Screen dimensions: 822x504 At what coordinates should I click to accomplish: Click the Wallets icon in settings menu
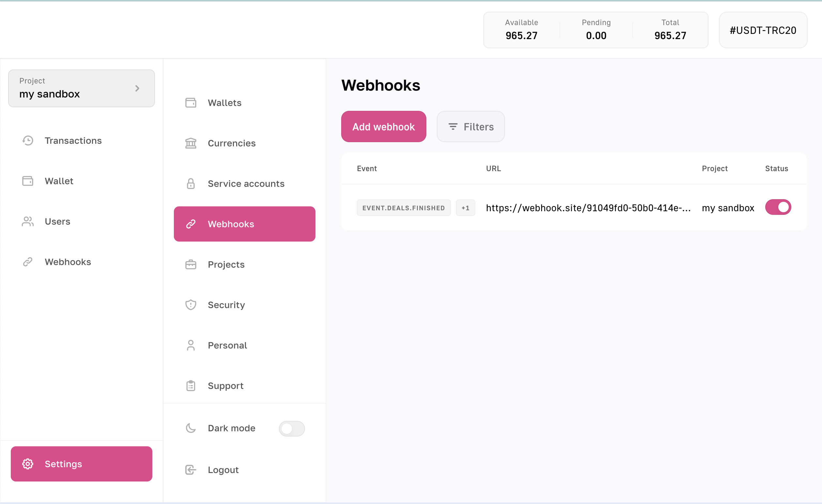click(x=190, y=103)
